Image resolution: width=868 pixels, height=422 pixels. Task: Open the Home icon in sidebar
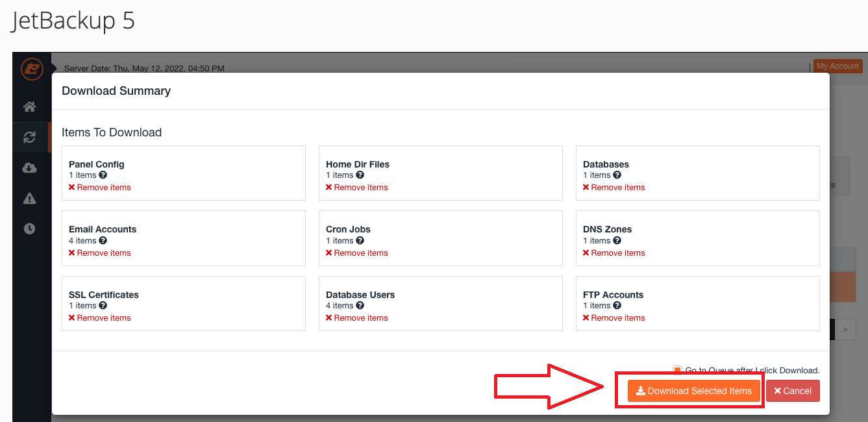point(29,106)
